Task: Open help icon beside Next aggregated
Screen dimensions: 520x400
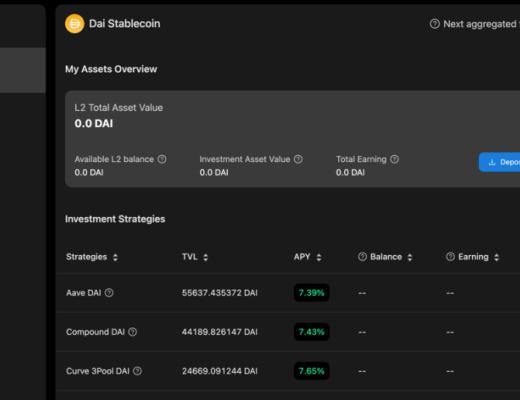Action: click(x=435, y=24)
